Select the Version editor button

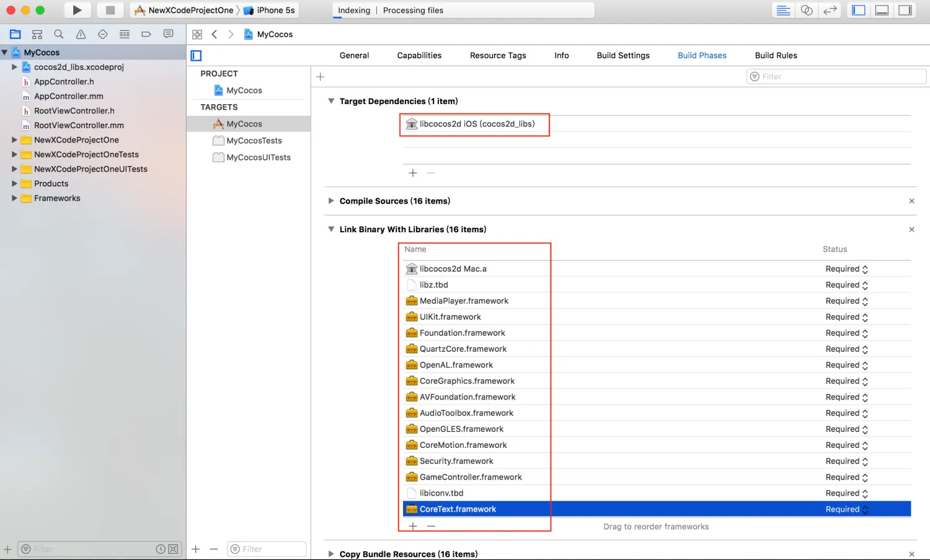(830, 10)
